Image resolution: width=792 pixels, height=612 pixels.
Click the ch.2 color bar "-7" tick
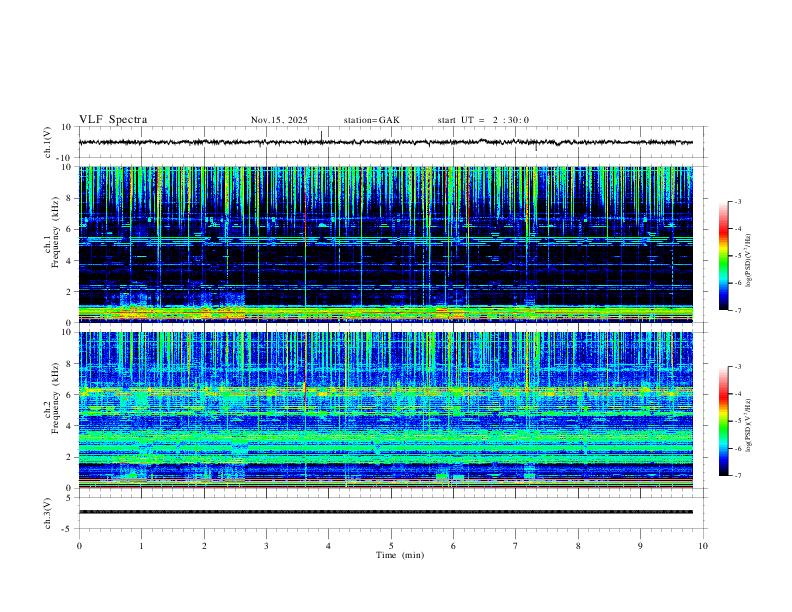(737, 476)
